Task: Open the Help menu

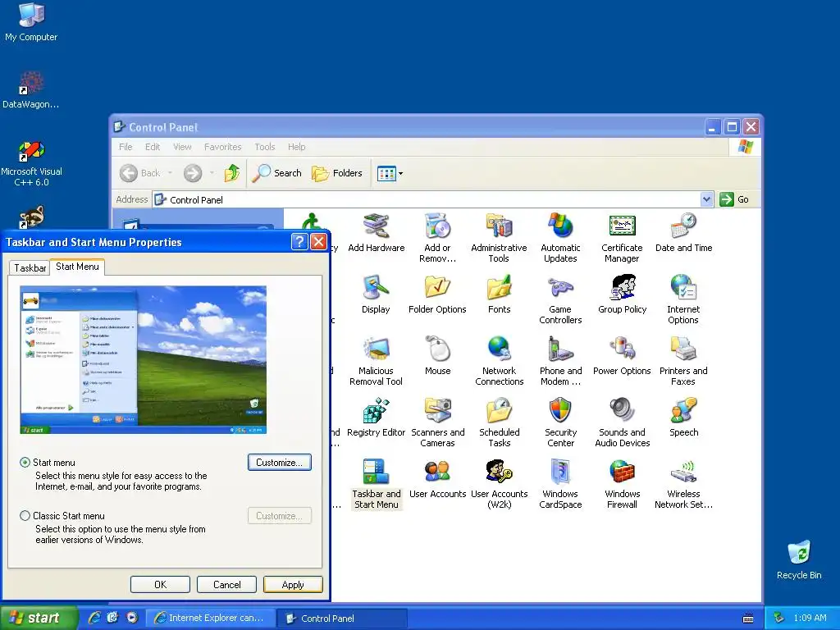Action: coord(296,147)
